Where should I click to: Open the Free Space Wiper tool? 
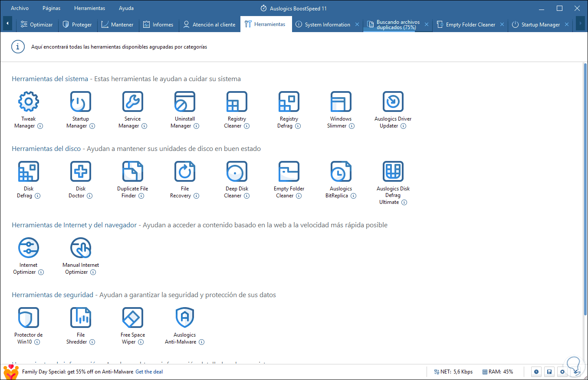coord(133,318)
